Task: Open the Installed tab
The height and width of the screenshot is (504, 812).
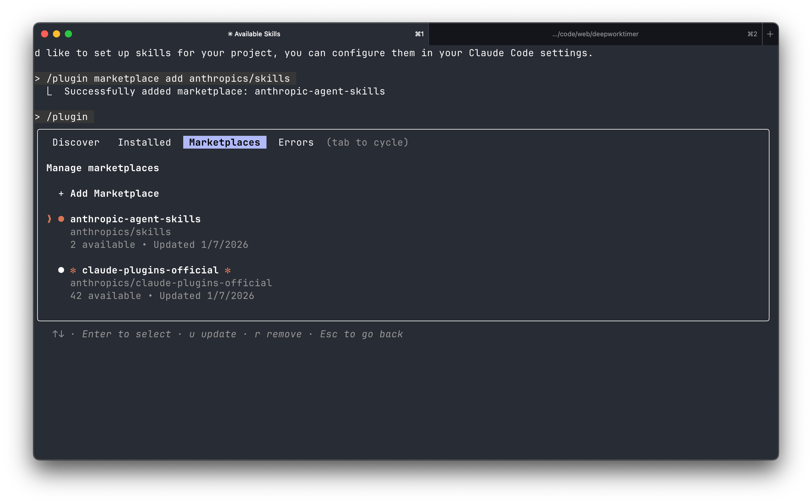Action: click(145, 142)
